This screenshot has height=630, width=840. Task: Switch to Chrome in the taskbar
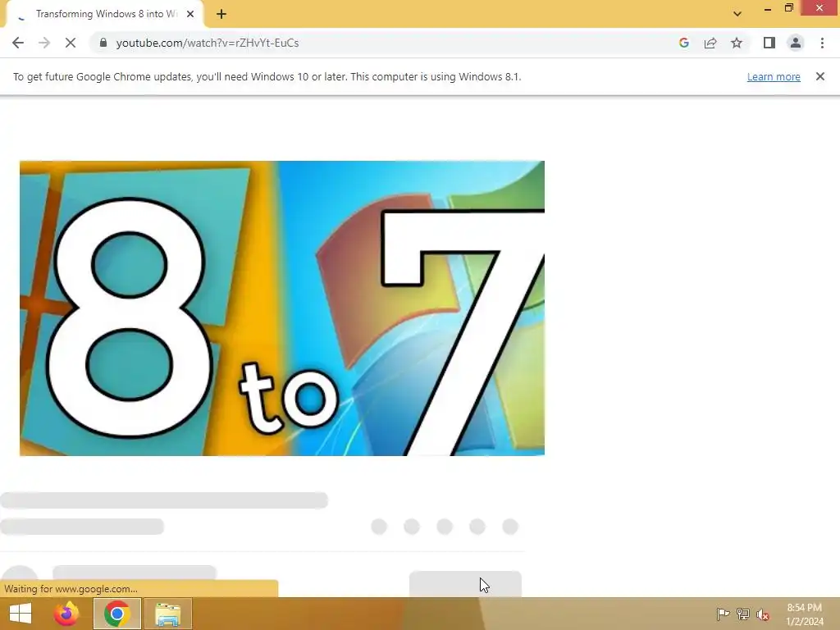[117, 614]
